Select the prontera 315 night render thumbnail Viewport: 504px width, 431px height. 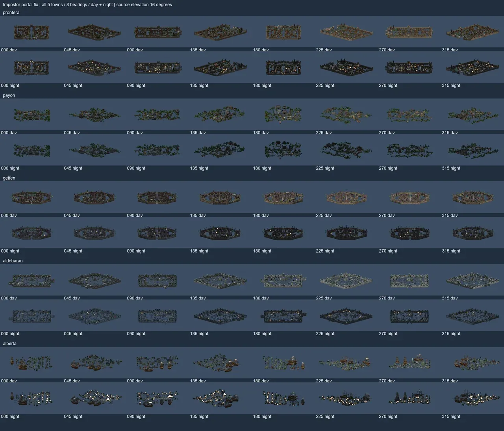pyautogui.click(x=472, y=67)
